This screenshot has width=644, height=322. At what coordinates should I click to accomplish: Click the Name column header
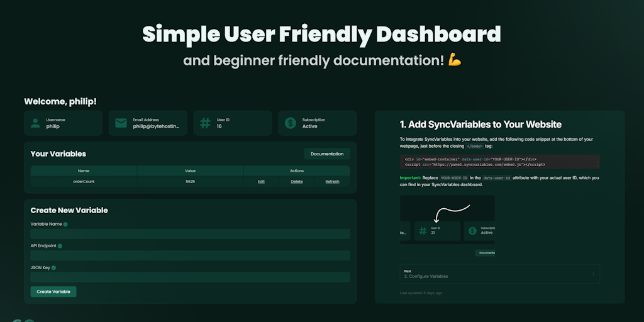point(84,171)
